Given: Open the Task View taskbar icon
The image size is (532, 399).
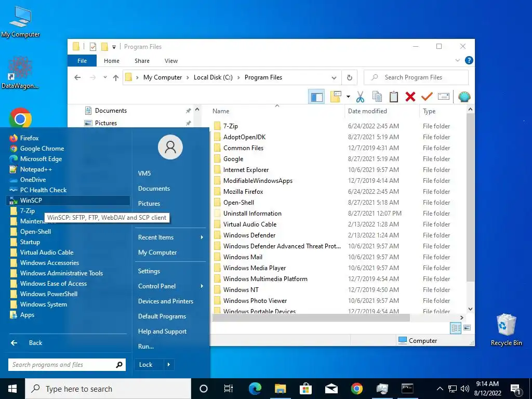Looking at the screenshot, I should [229, 389].
